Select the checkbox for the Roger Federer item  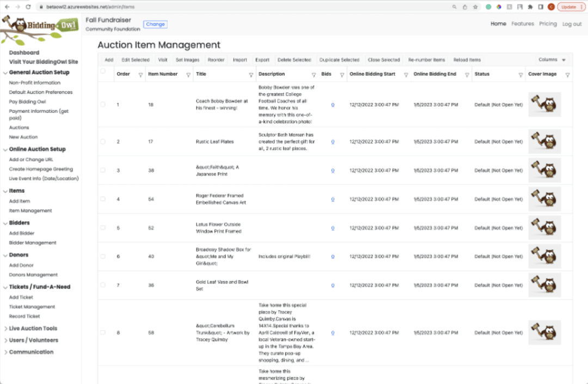tap(103, 199)
